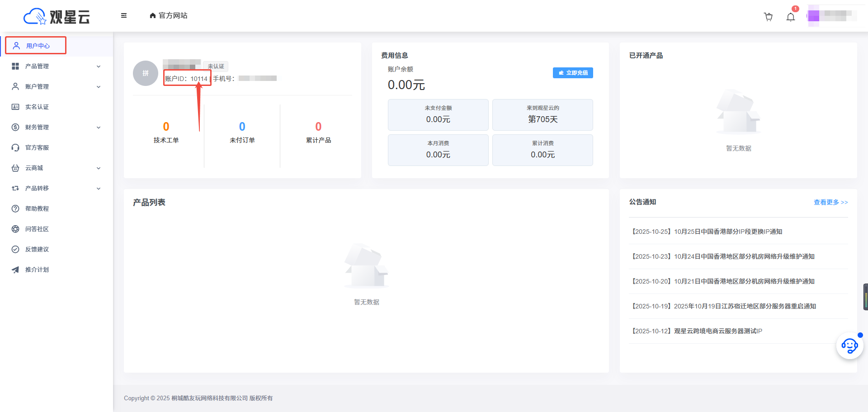Expand the 云商城 menu chevron
The height and width of the screenshot is (412, 868).
click(99, 168)
